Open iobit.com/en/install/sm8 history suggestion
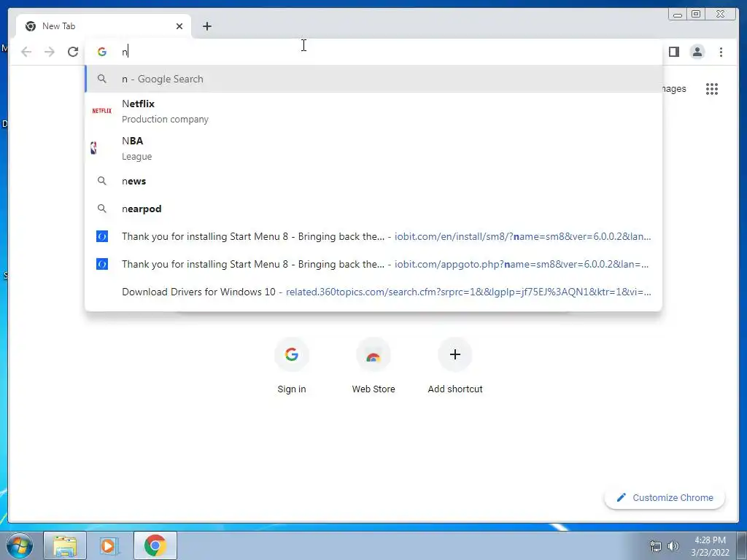This screenshot has width=747, height=560. [373, 236]
